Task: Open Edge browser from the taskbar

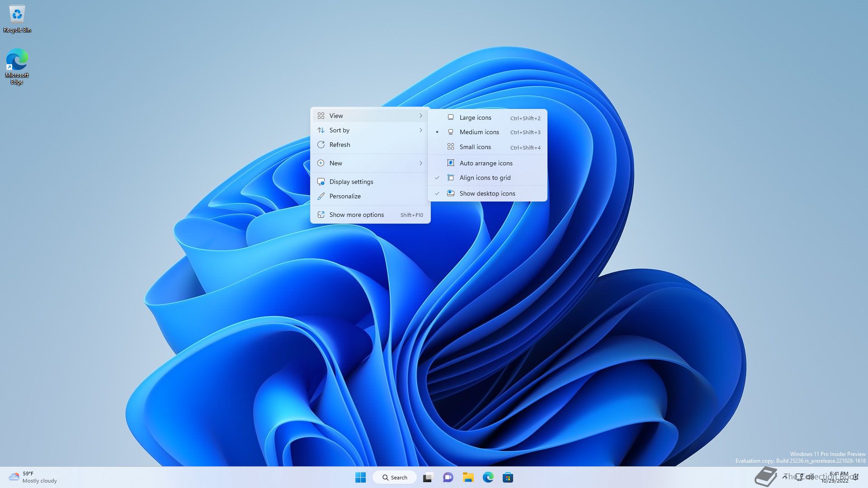Action: 488,477
